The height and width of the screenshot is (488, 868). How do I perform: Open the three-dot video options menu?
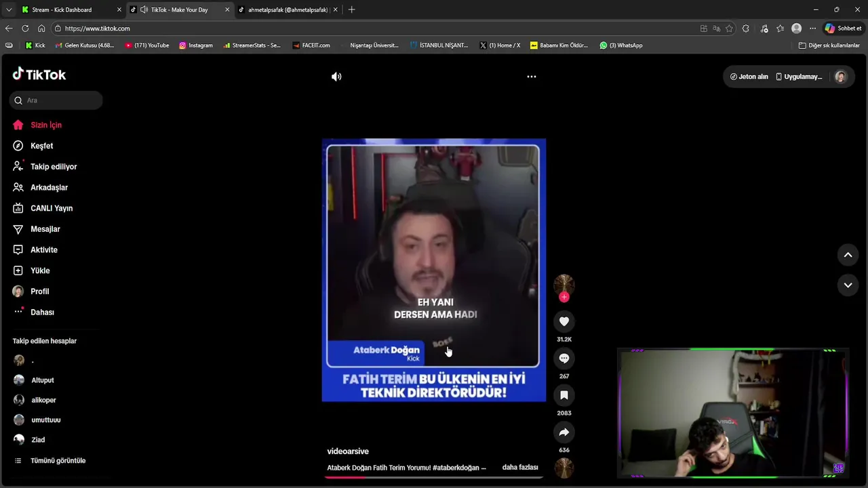click(x=532, y=77)
